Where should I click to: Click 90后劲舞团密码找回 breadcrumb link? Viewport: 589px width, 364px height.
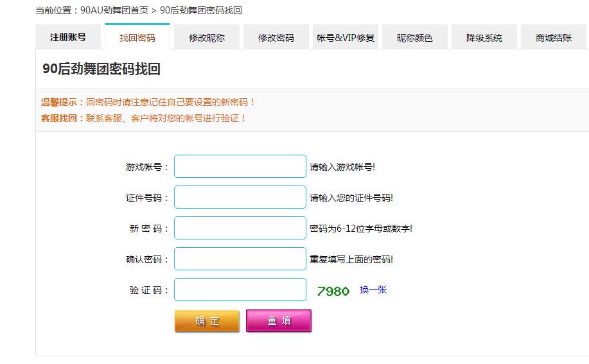click(201, 10)
